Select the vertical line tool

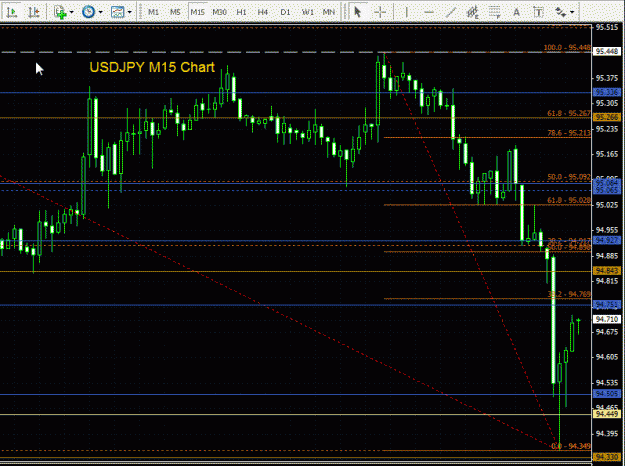pos(407,12)
